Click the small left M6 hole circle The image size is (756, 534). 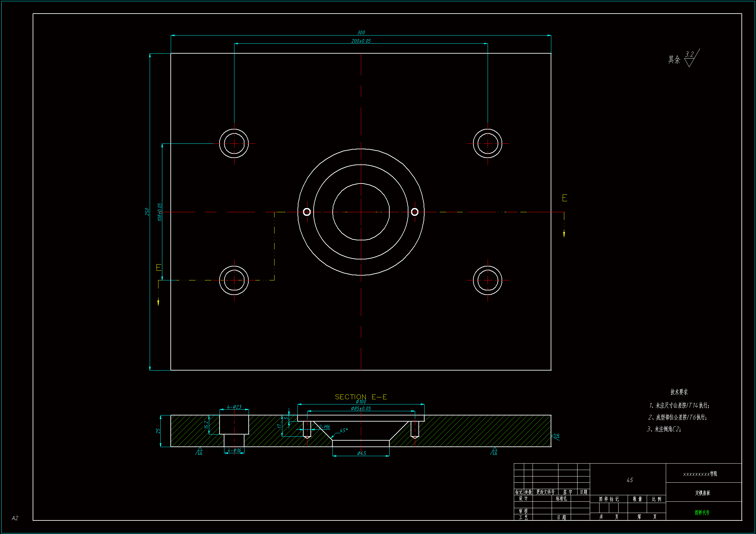(307, 212)
